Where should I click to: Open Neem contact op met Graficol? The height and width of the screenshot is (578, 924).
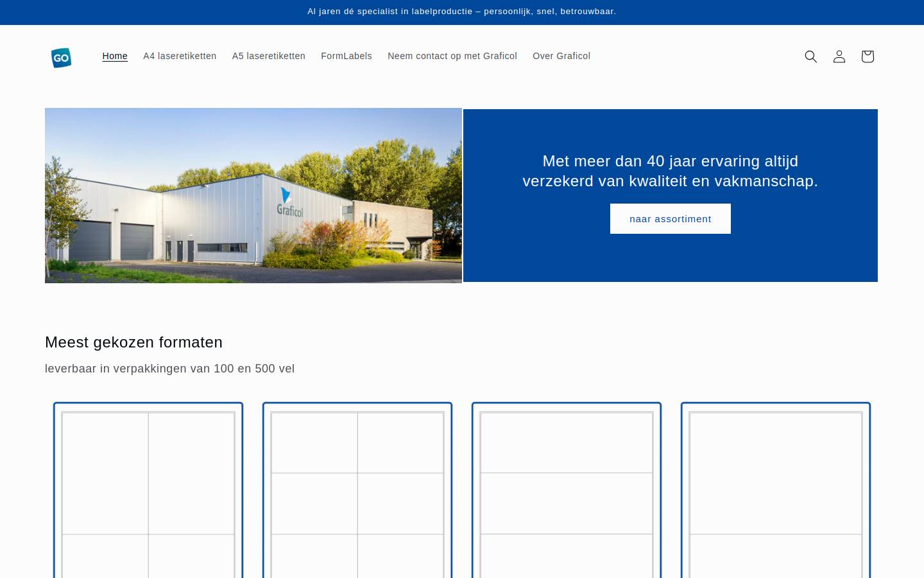pos(452,56)
